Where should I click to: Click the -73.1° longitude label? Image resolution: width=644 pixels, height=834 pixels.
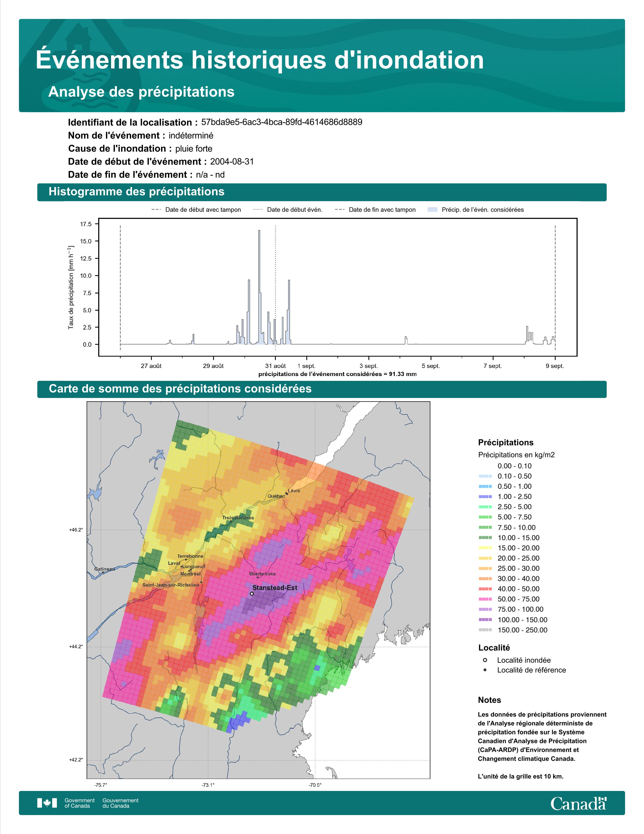[208, 785]
